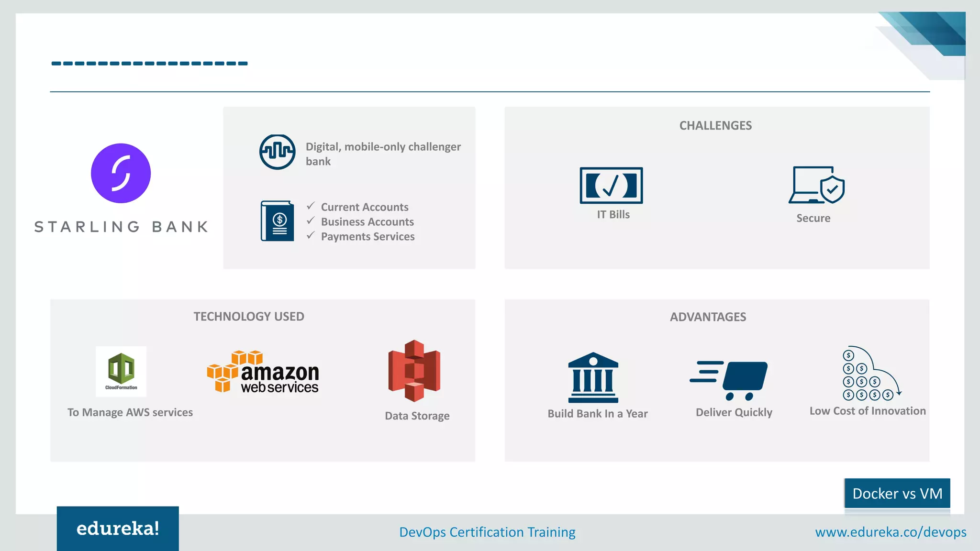980x551 pixels.
Task: Click the fast shopping cart icon
Action: (728, 380)
